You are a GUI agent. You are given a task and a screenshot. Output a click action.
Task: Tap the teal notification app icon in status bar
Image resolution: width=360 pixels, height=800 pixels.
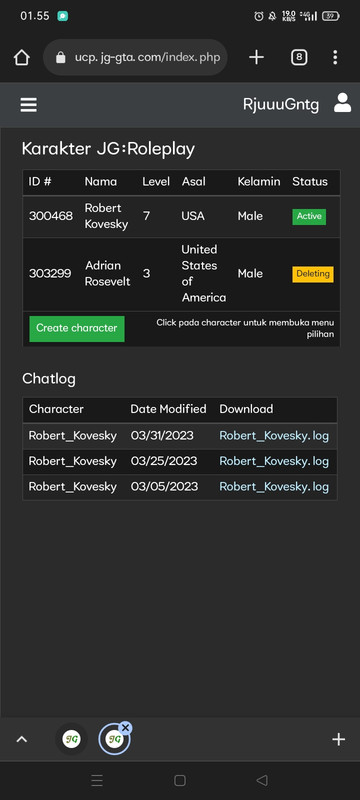tap(63, 16)
